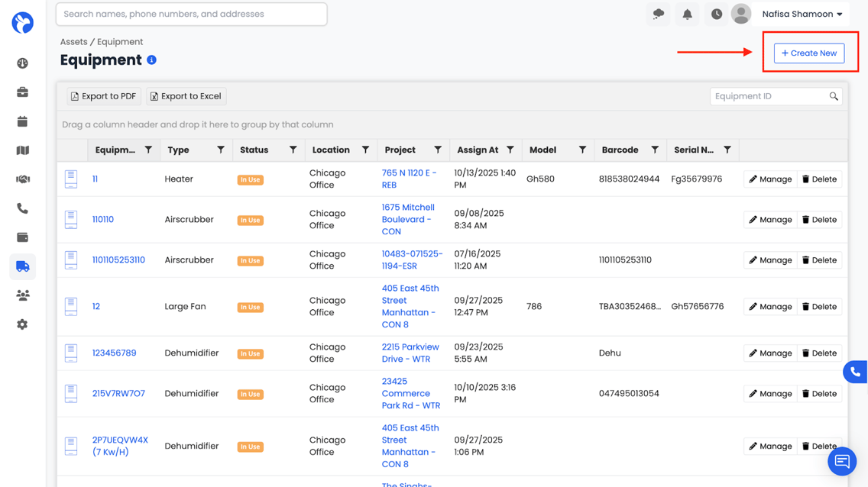Viewport: 868px width, 487px height.
Task: Open the settings gear in sidebar
Action: pyautogui.click(x=22, y=324)
